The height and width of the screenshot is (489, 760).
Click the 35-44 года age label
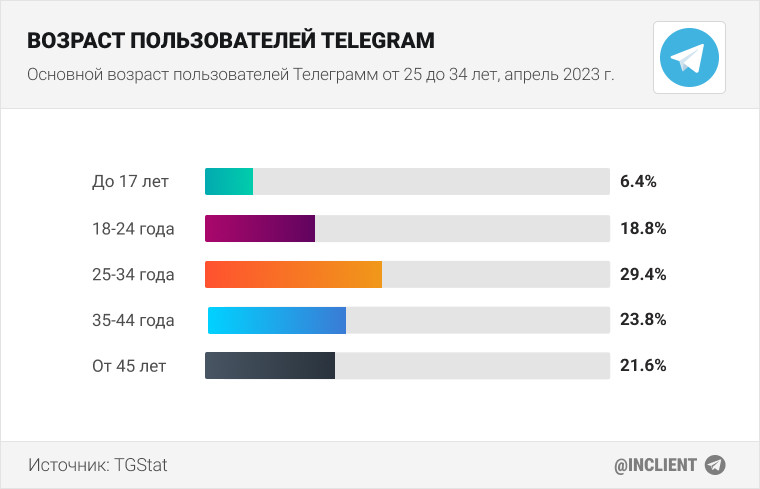click(x=133, y=320)
